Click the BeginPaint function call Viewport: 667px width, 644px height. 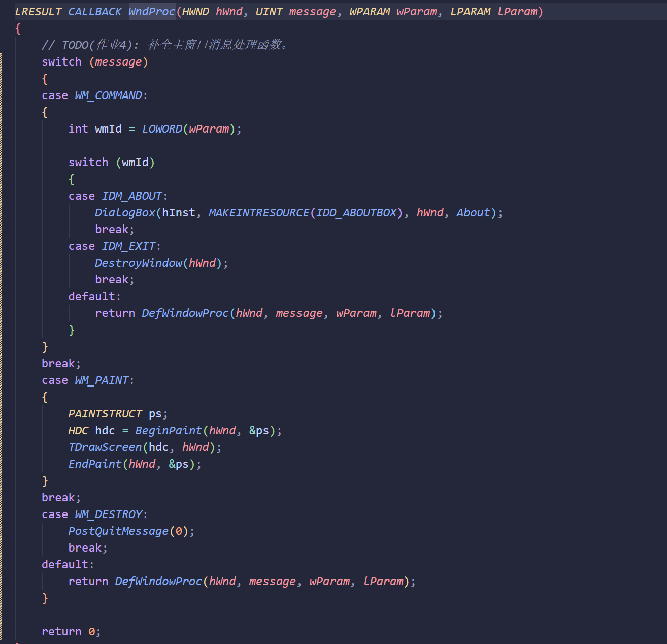[x=169, y=431]
